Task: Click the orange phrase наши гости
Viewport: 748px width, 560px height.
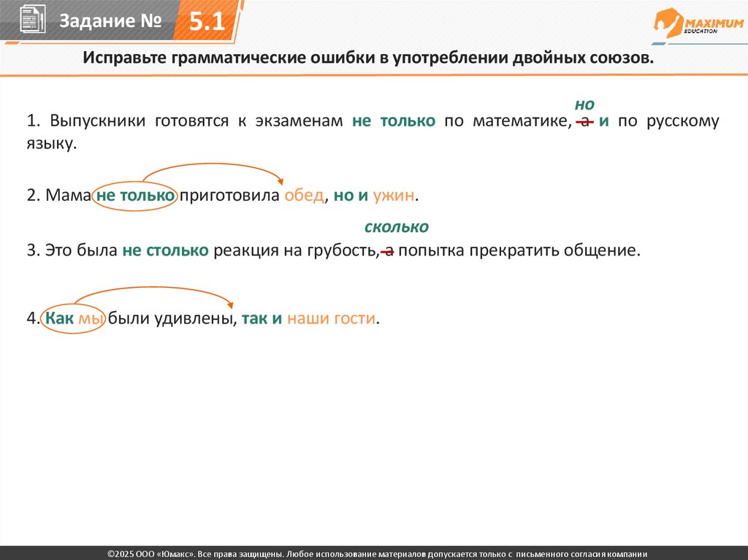Action: tap(332, 318)
